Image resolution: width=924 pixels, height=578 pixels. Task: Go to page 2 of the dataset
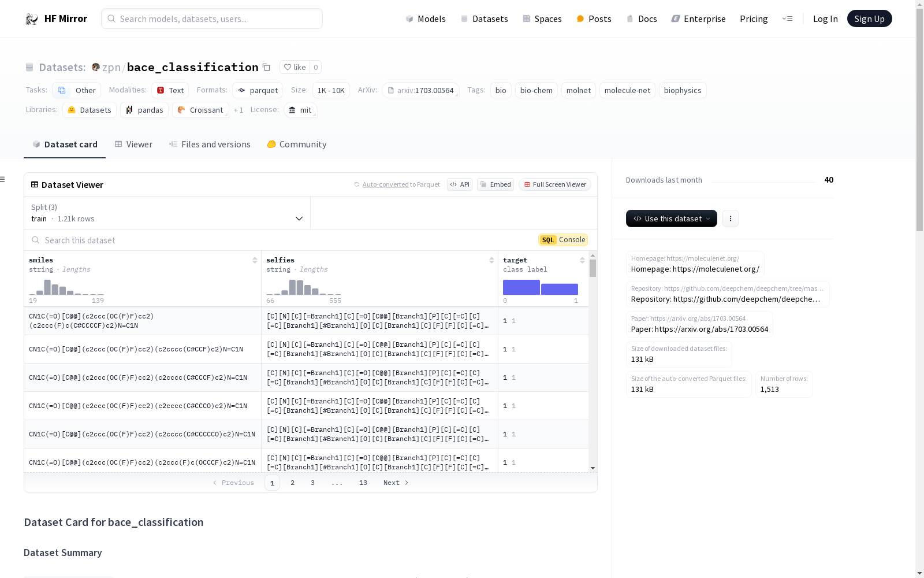(292, 483)
